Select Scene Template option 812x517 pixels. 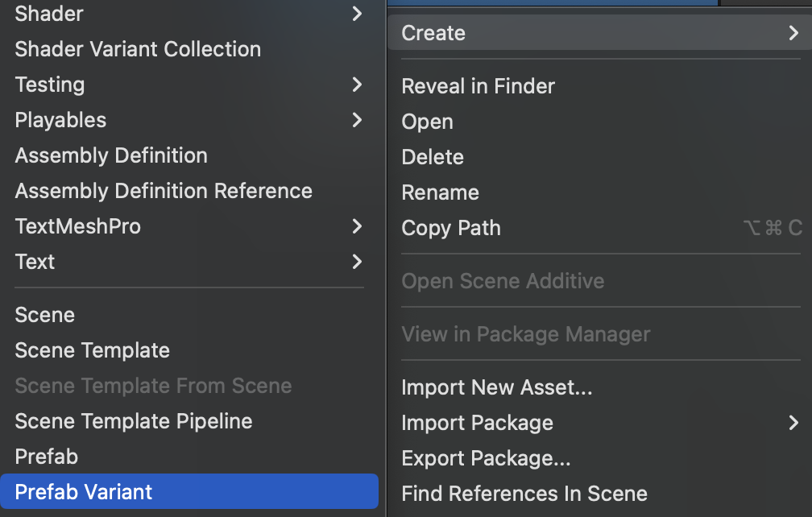(93, 350)
